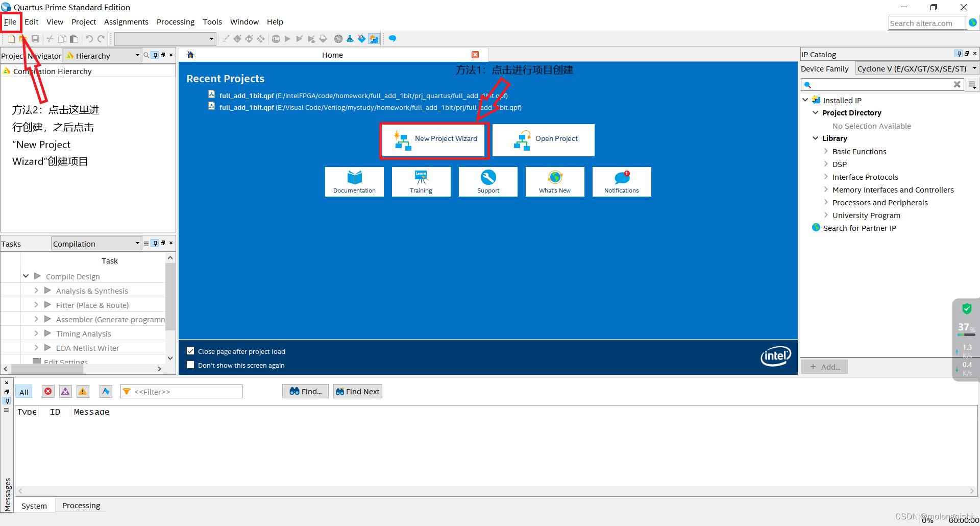Image resolution: width=980 pixels, height=526 pixels.
Task: Open the blue hierarchy diagram toolbar icon
Action: point(350,39)
